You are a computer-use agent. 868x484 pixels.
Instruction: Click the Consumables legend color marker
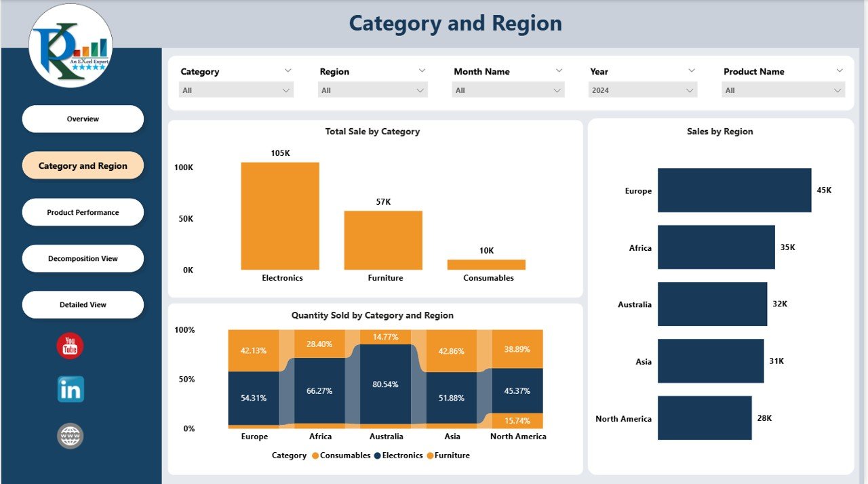pos(315,456)
